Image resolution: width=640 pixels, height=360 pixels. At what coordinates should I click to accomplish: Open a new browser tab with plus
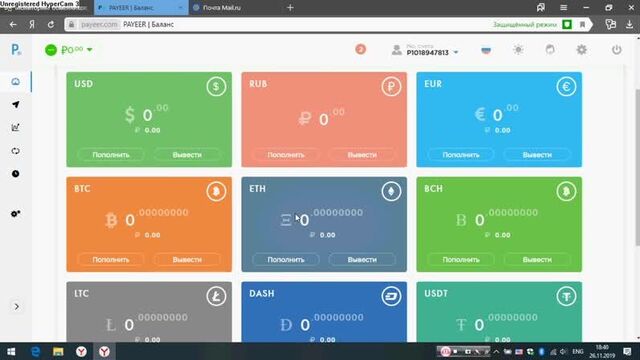point(290,7)
